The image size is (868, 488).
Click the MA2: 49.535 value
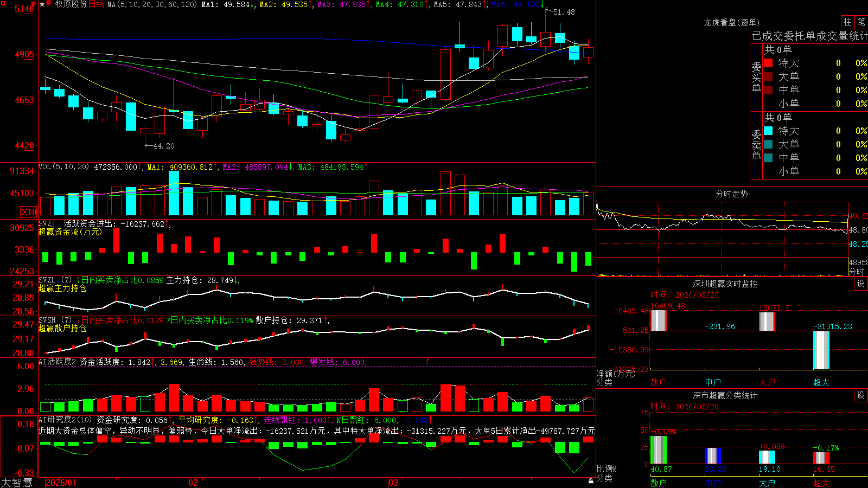[284, 4]
